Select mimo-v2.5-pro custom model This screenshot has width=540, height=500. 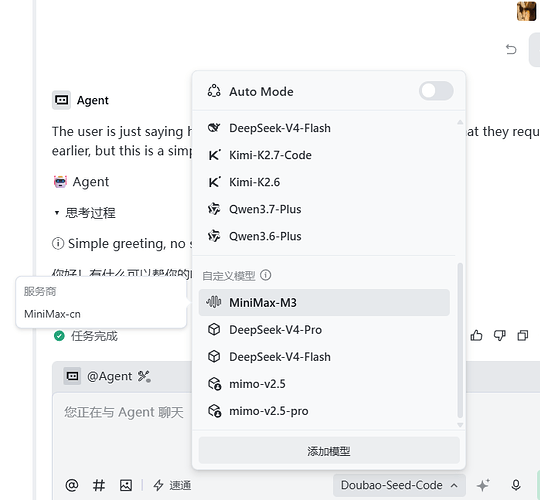324,411
